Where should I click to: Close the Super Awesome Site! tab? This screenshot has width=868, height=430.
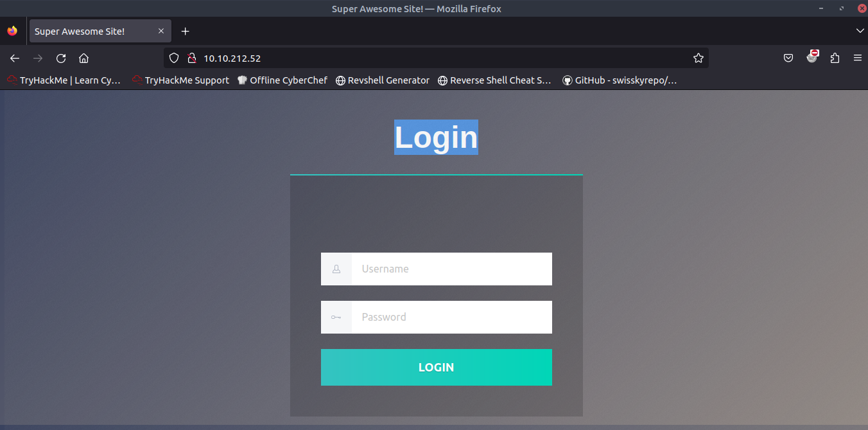coord(161,31)
